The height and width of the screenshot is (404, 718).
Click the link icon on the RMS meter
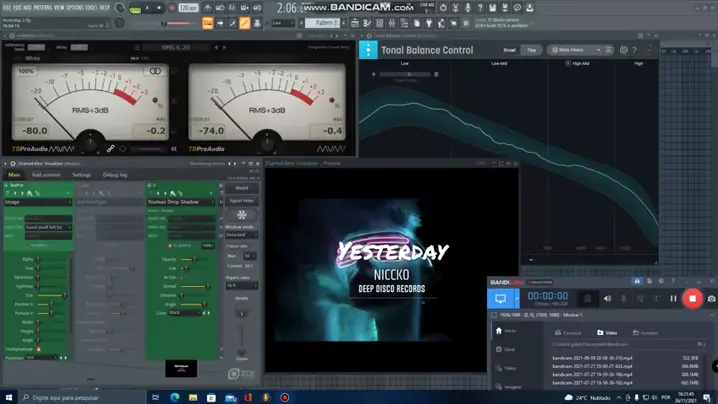point(111,149)
